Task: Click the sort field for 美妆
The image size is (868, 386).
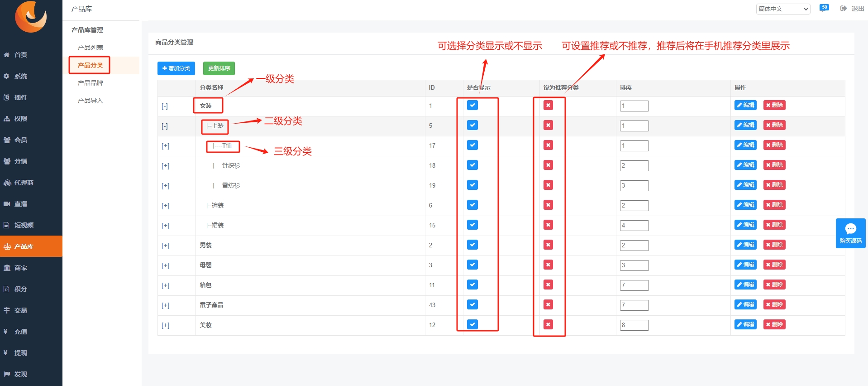Action: coord(634,325)
